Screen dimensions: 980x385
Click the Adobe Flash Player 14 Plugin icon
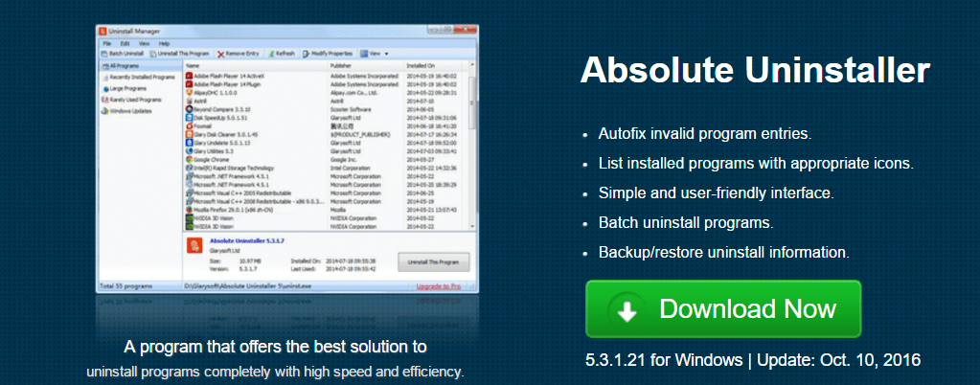pos(189,83)
